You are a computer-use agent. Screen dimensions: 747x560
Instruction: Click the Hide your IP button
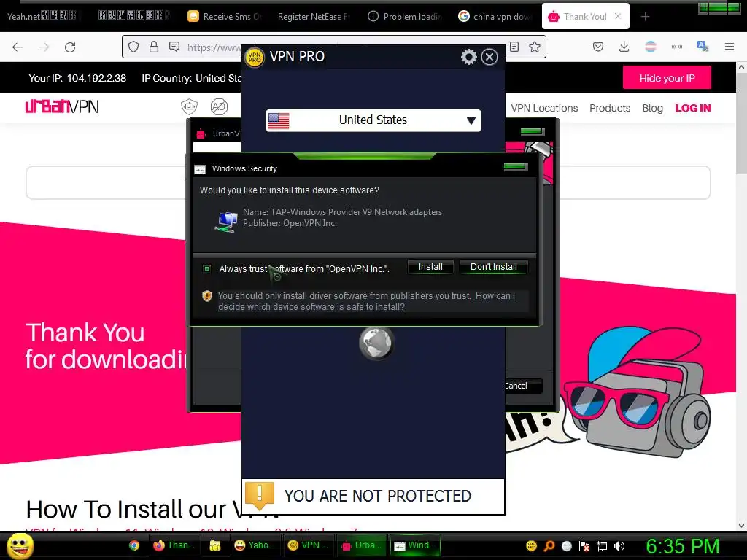point(667,78)
